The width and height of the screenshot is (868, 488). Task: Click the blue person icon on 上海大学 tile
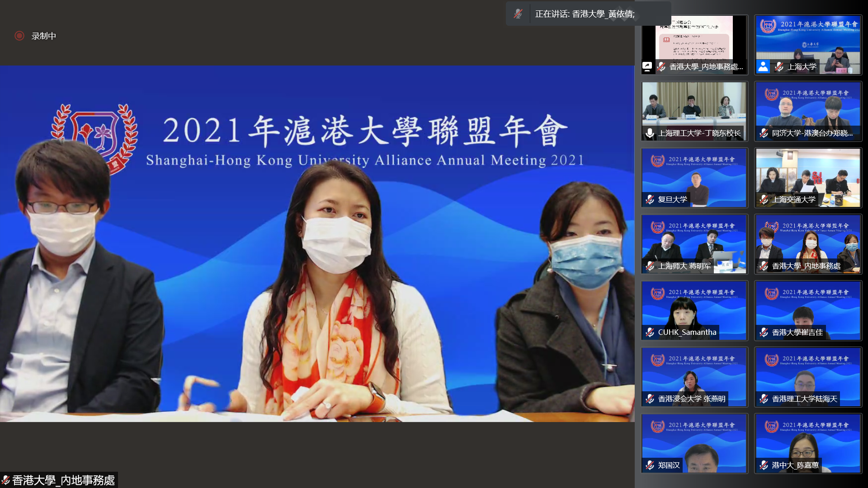pos(763,67)
